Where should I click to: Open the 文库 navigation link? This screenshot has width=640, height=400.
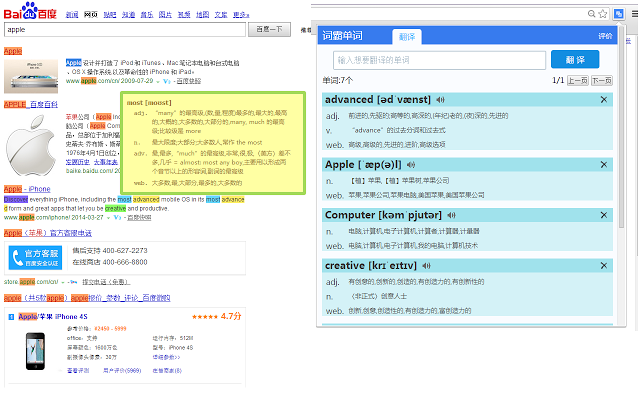pyautogui.click(x=221, y=15)
